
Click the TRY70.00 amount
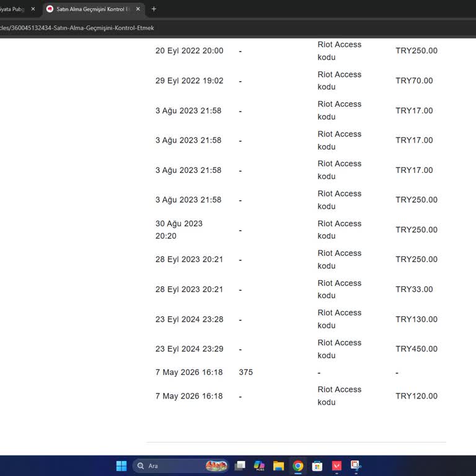[x=414, y=81]
